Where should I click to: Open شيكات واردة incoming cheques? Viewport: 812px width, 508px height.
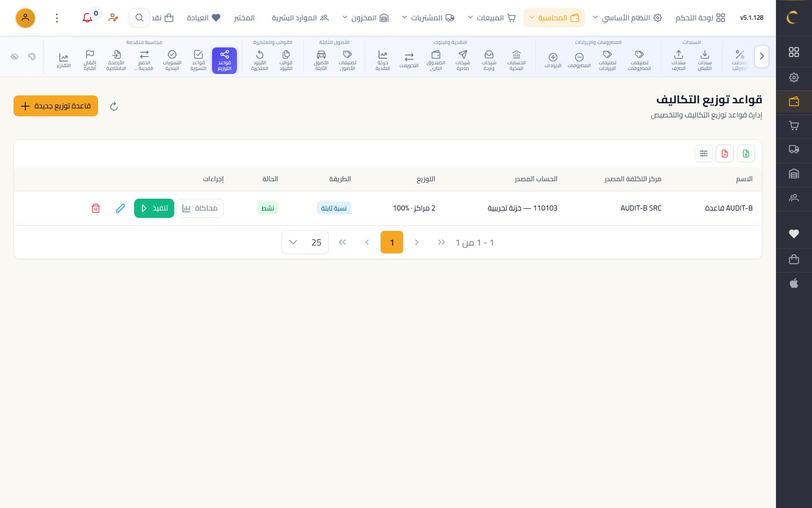[x=489, y=60]
